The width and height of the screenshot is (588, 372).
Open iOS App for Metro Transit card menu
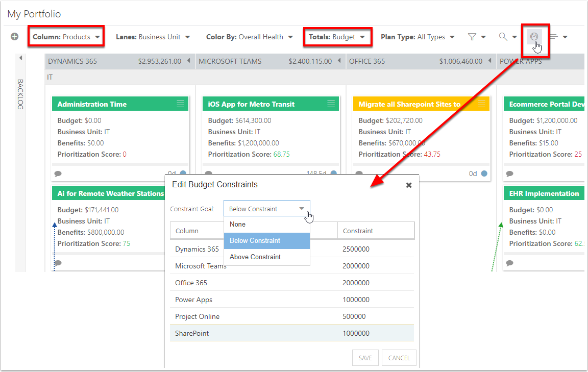[x=331, y=104]
